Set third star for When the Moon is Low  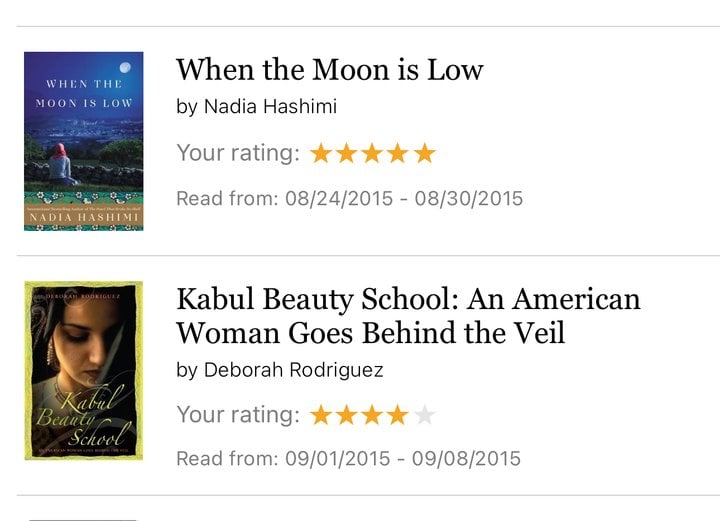[372, 153]
